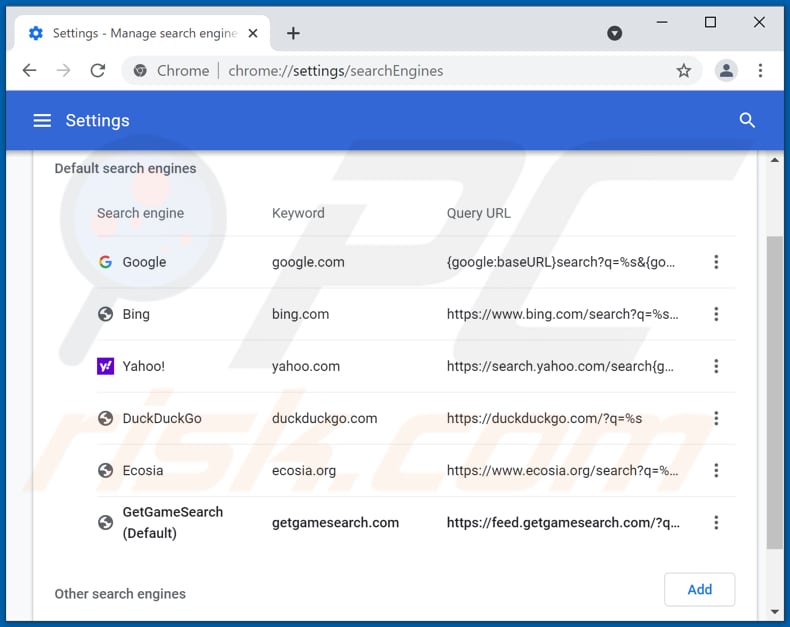Viewport: 790px width, 627px height.
Task: Maximize the Chrome window
Action: tap(710, 22)
